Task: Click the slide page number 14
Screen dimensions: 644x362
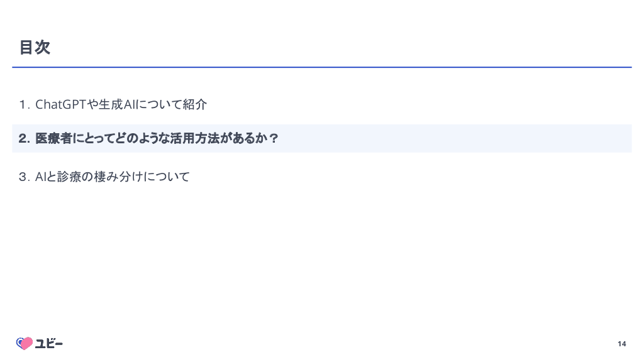Action: pos(621,344)
